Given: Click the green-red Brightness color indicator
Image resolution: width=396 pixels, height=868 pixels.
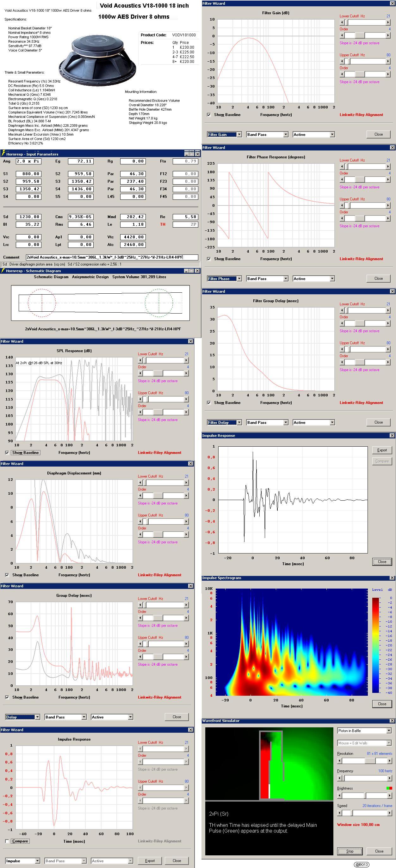Looking at the screenshot, I should point(389,788).
